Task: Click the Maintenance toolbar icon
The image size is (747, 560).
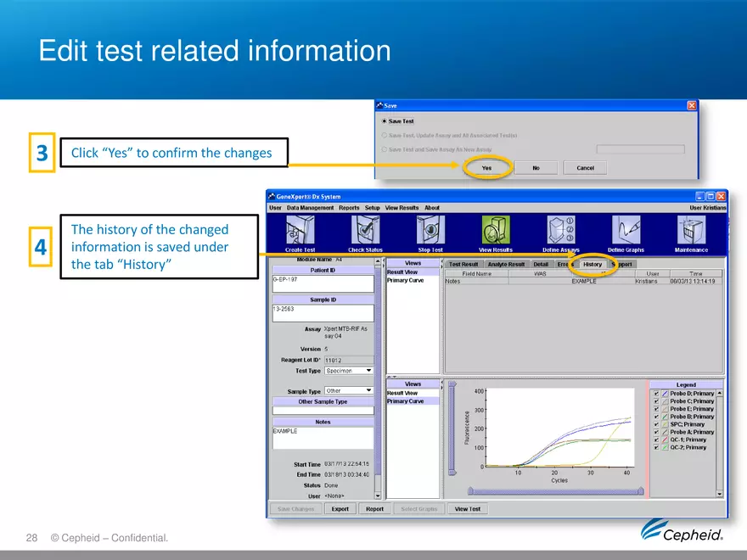Action: [x=691, y=230]
